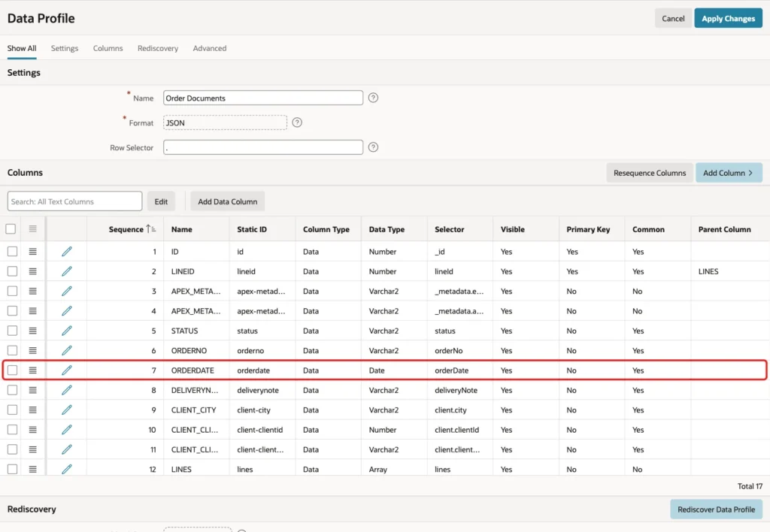Open the Static ID column header menu
Image resolution: width=770 pixels, height=532 pixels.
click(x=252, y=229)
